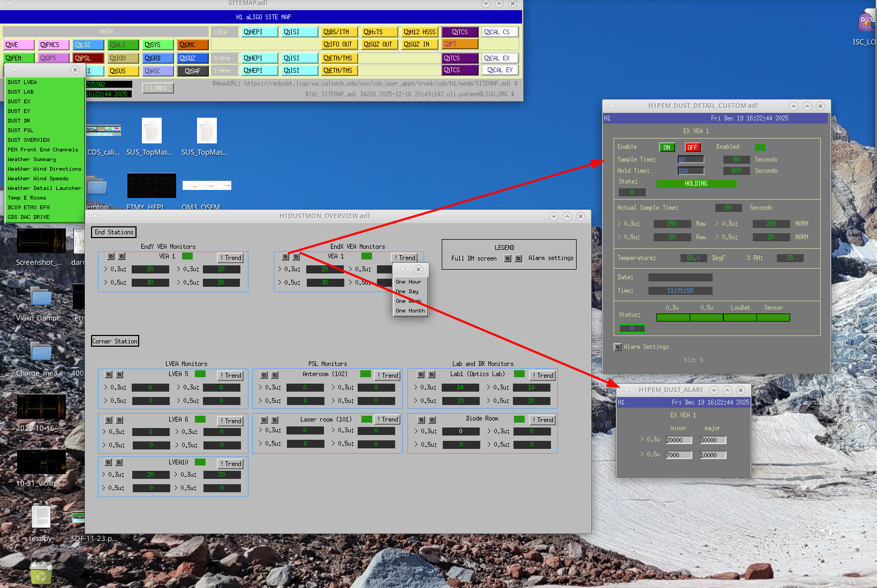The image size is (877, 588).
Task: Select Weather Summary in the PEM list
Action: click(32, 159)
